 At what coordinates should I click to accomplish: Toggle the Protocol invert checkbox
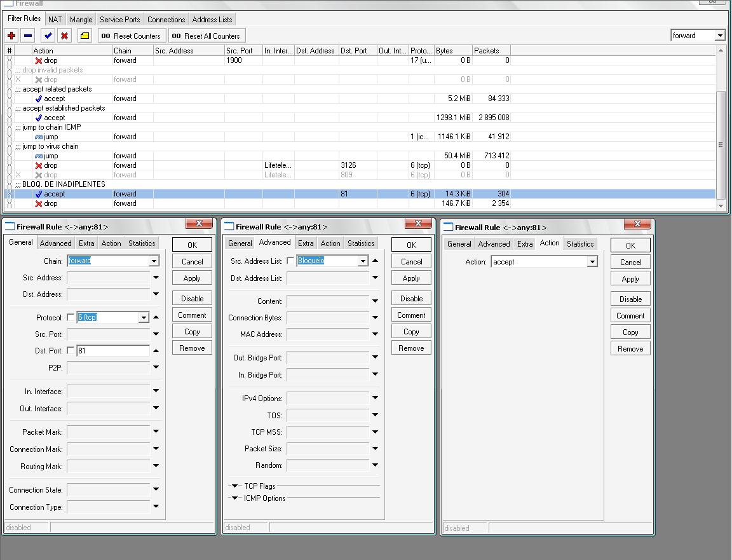71,317
